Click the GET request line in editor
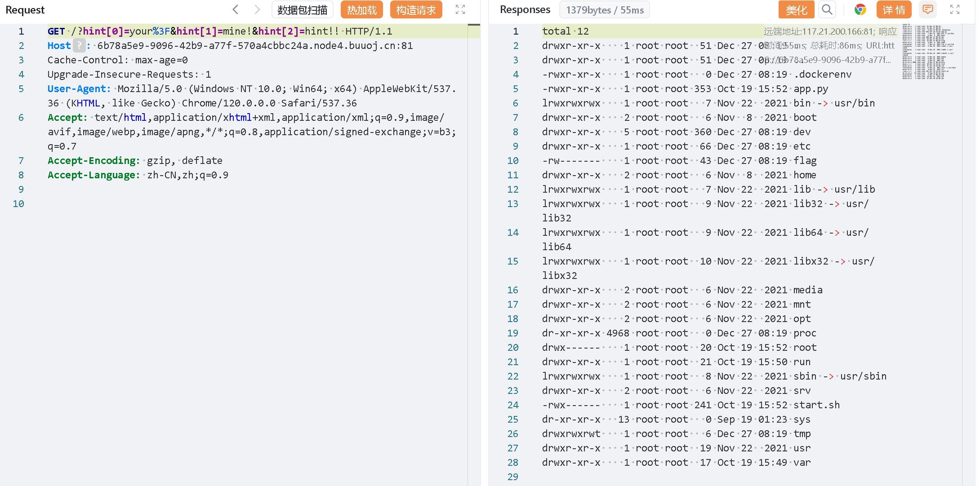Viewport: 980px width, 486px height. coord(220,31)
